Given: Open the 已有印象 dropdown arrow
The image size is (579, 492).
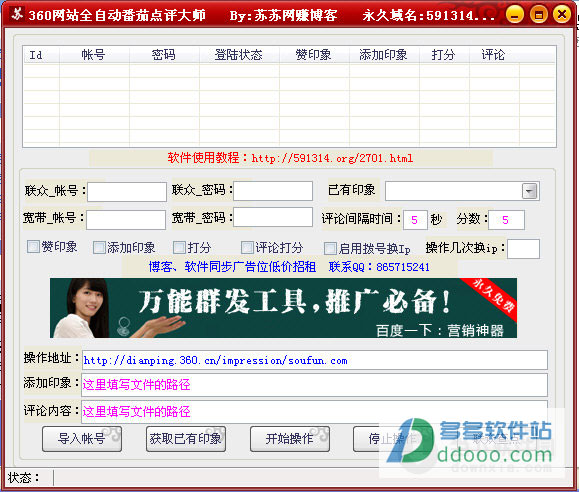Looking at the screenshot, I should pos(530,191).
